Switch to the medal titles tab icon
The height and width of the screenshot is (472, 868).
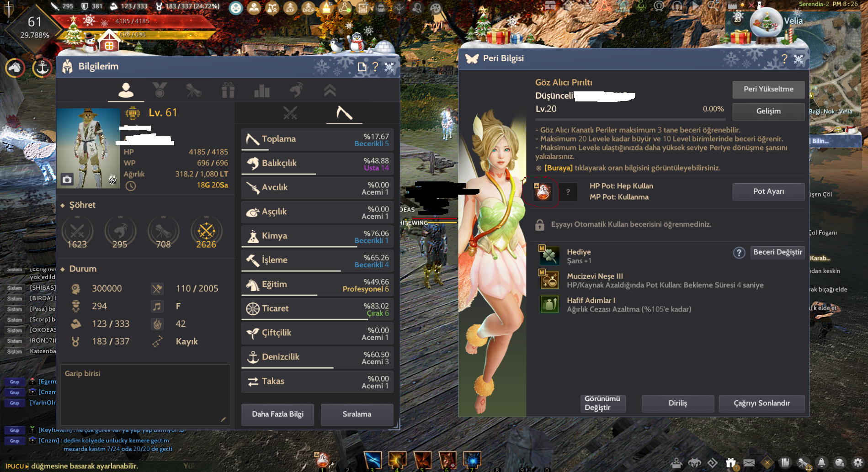160,90
